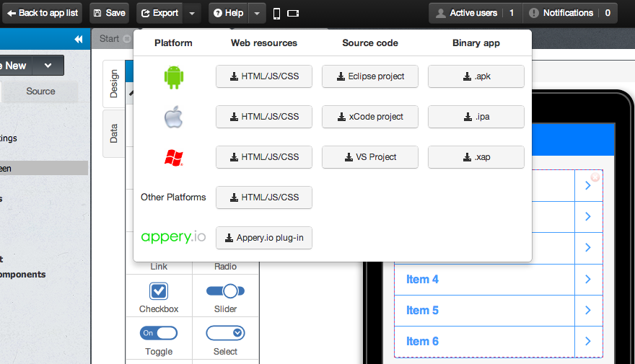Click the landscape device orientation icon
Image resolution: width=635 pixels, height=364 pixels.
(293, 13)
